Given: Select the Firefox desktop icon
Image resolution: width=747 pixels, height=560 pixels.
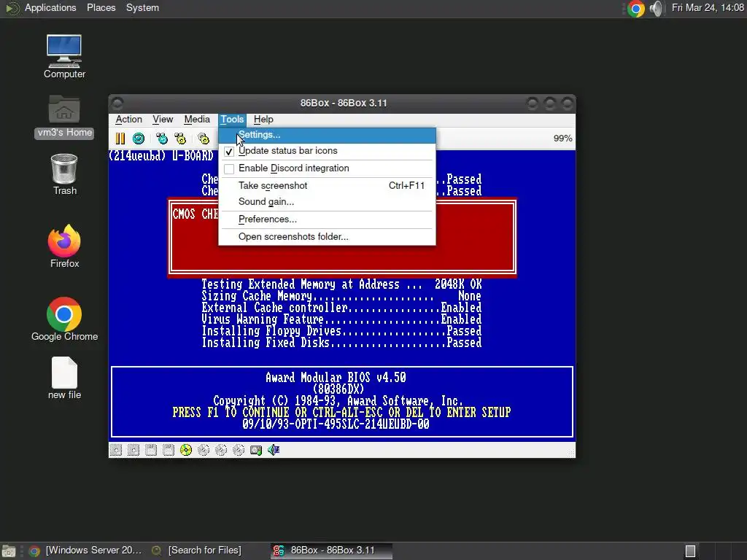Looking at the screenshot, I should point(64,246).
